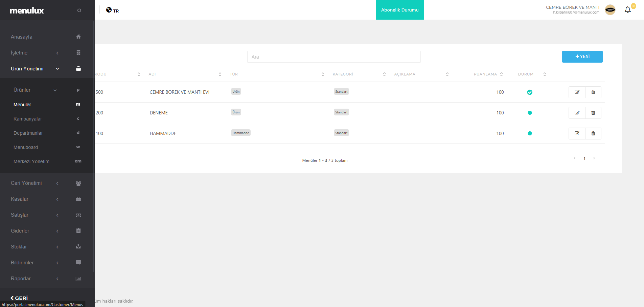The image size is (644, 307).
Task: Click the Stoklar download-box icon
Action: 78,246
